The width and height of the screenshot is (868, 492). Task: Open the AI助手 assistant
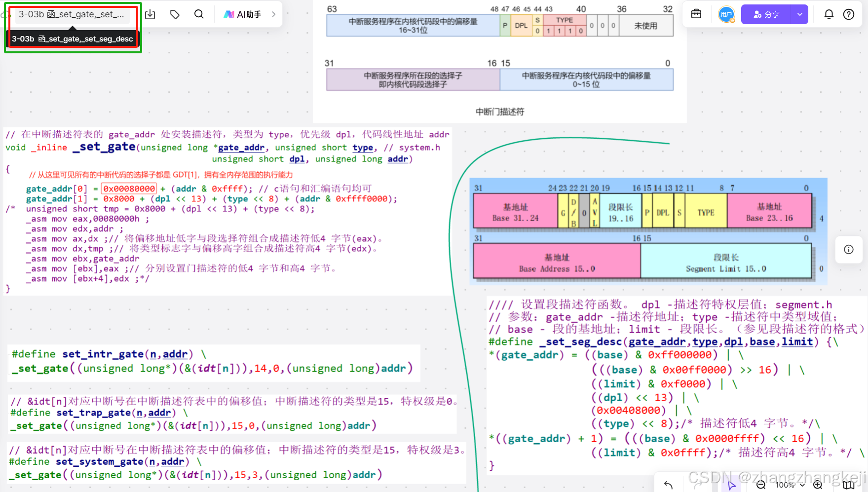242,14
